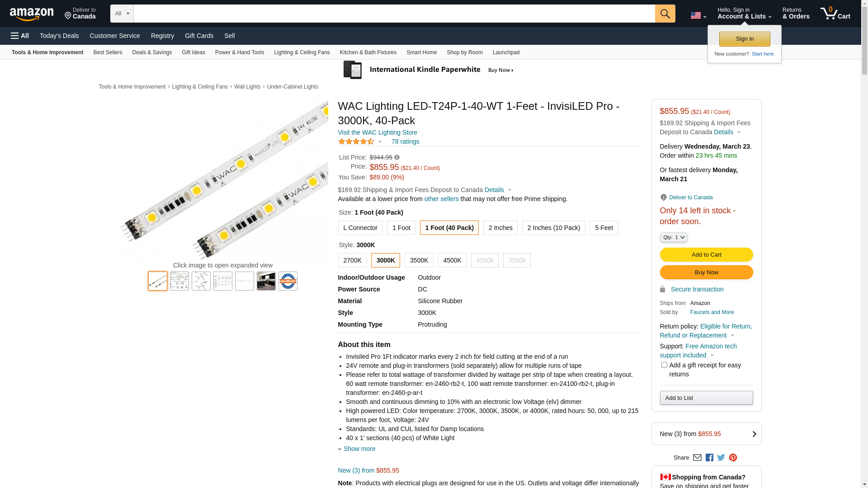The width and height of the screenshot is (868, 488).
Task: Select the kitchen photo thumbnail
Action: point(266,281)
